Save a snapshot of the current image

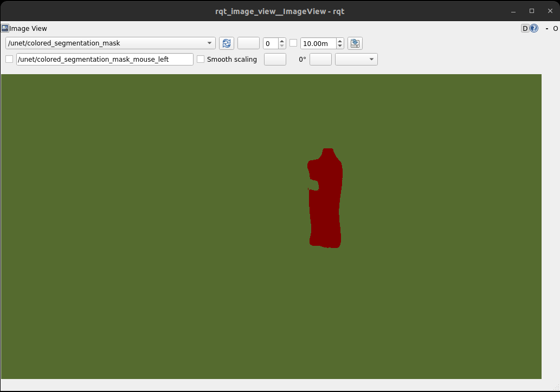pyautogui.click(x=355, y=43)
